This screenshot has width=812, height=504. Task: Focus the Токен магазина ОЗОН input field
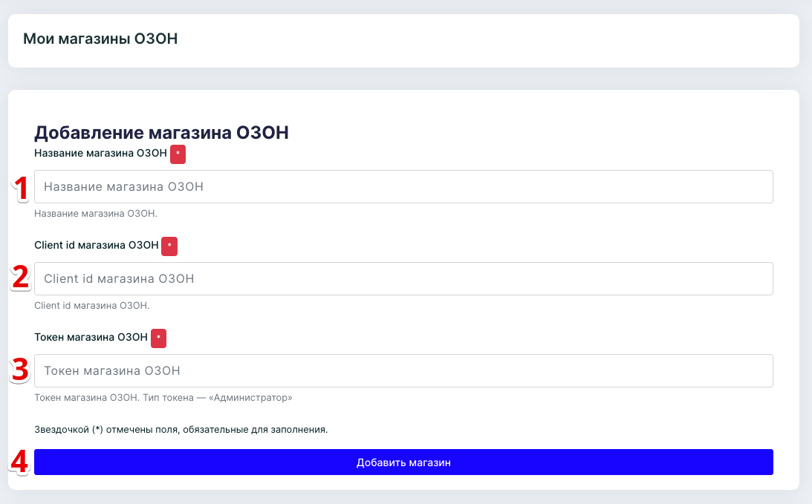point(403,370)
